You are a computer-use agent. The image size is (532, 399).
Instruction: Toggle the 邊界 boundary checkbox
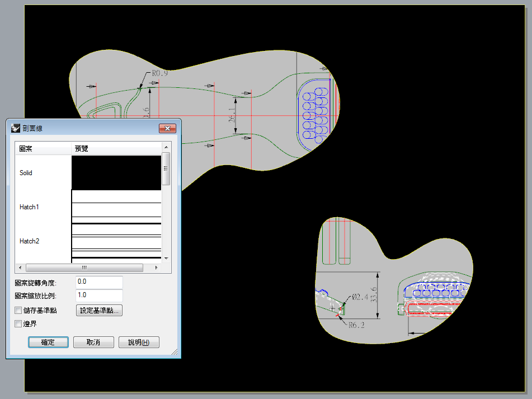18,323
